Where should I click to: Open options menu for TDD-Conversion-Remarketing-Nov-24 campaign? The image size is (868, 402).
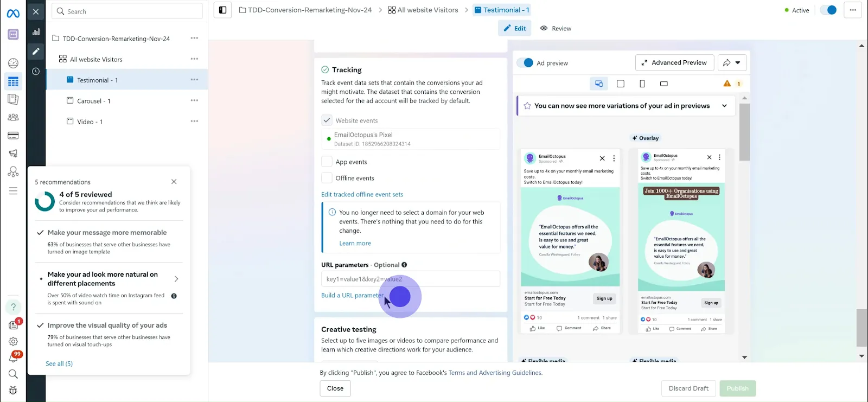click(x=194, y=38)
